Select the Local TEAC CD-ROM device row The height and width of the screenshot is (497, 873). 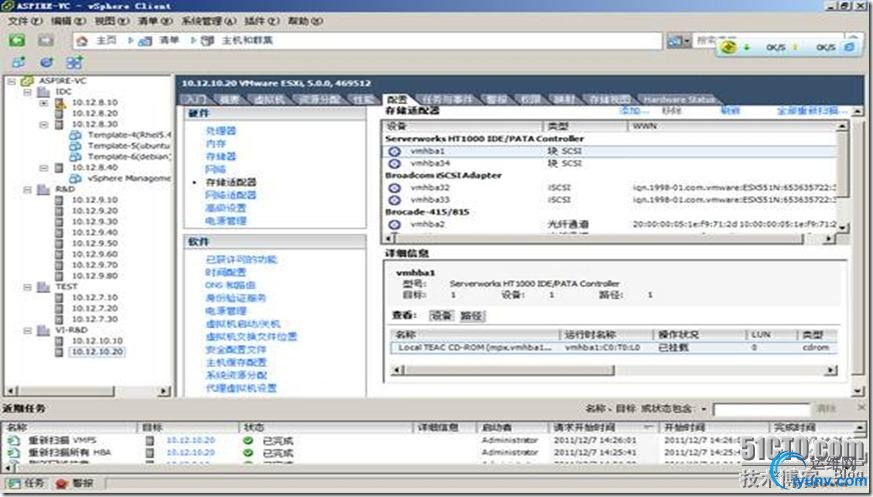pos(612,348)
